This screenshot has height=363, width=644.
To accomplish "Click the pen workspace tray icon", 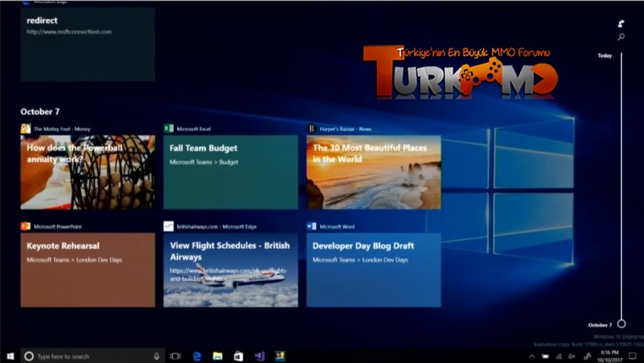I will pyautogui.click(x=587, y=356).
